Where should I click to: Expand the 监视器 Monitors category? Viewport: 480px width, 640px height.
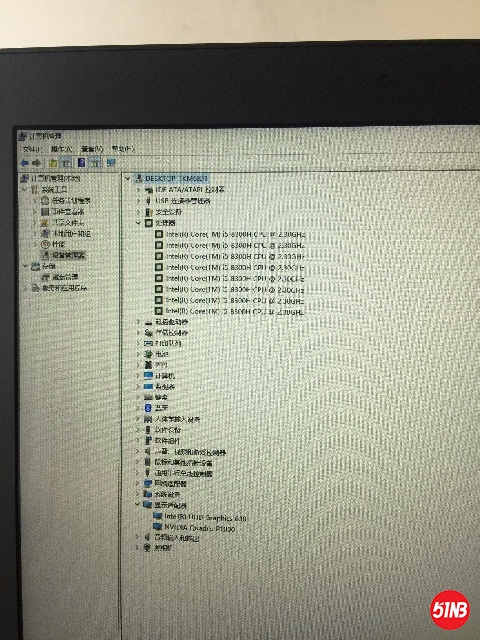(x=138, y=386)
